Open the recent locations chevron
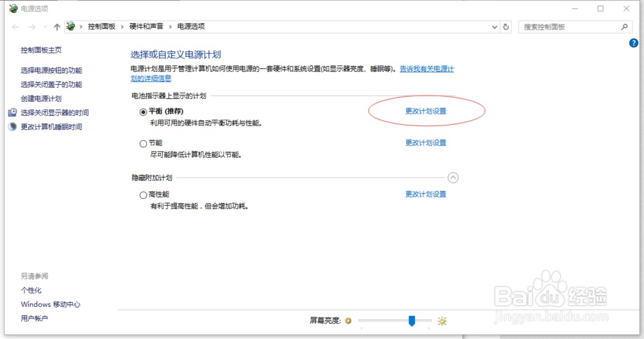The height and width of the screenshot is (339, 644). 45,27
